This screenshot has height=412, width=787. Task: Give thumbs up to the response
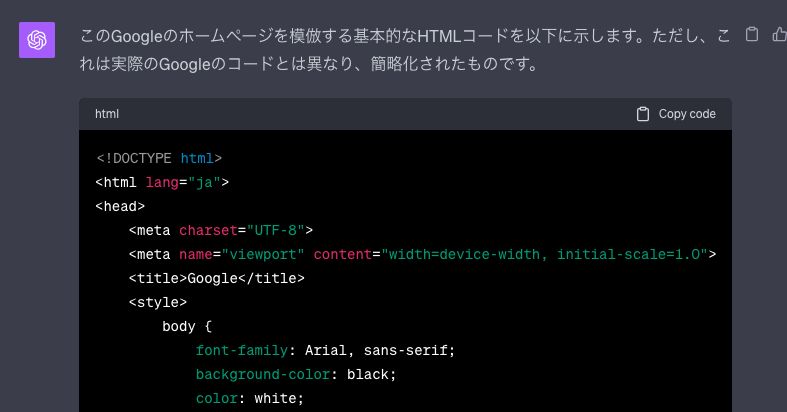point(779,34)
